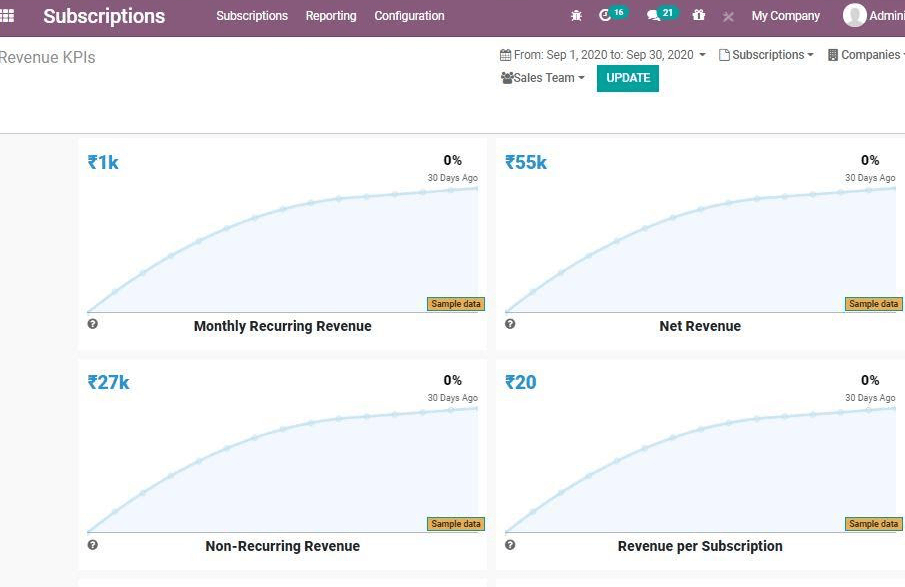The width and height of the screenshot is (905, 587).
Task: Open the Configuration menu
Action: click(409, 16)
